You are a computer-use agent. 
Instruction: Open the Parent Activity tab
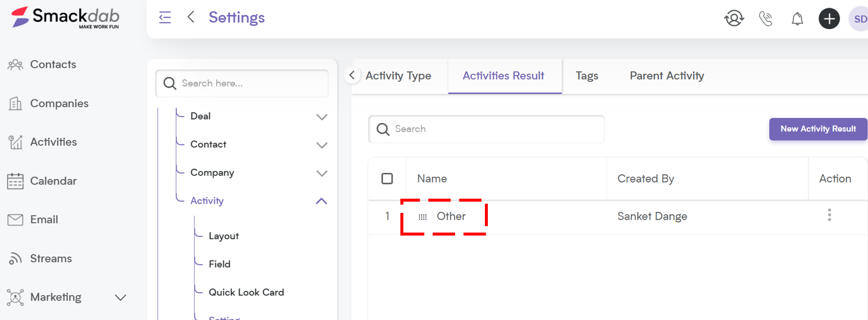coord(667,76)
